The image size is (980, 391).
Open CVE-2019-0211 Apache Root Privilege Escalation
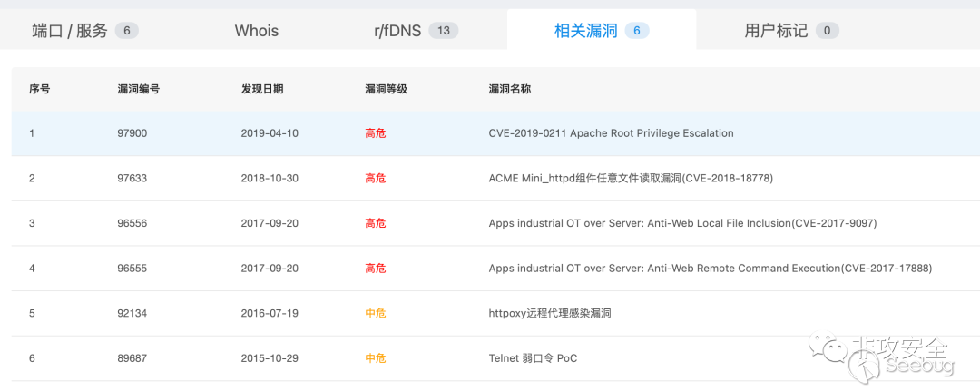click(x=611, y=133)
